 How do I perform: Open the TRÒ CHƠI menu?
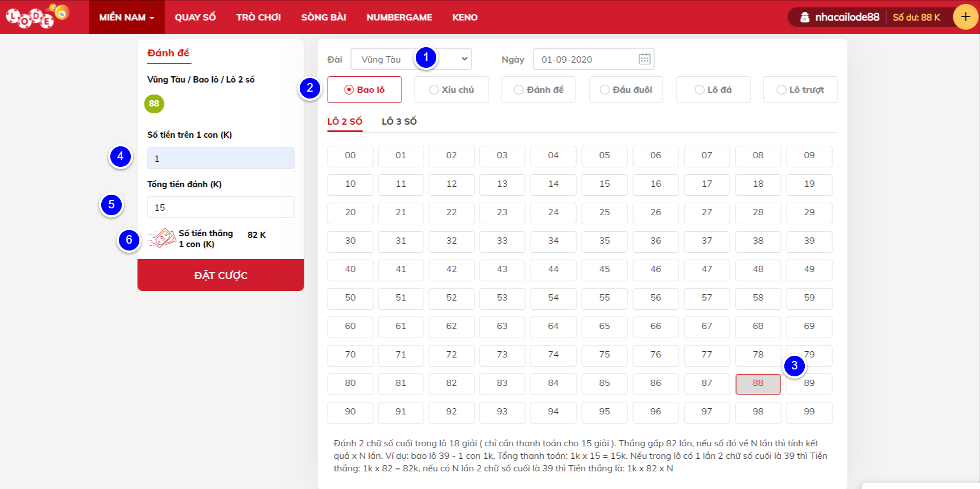tap(259, 17)
